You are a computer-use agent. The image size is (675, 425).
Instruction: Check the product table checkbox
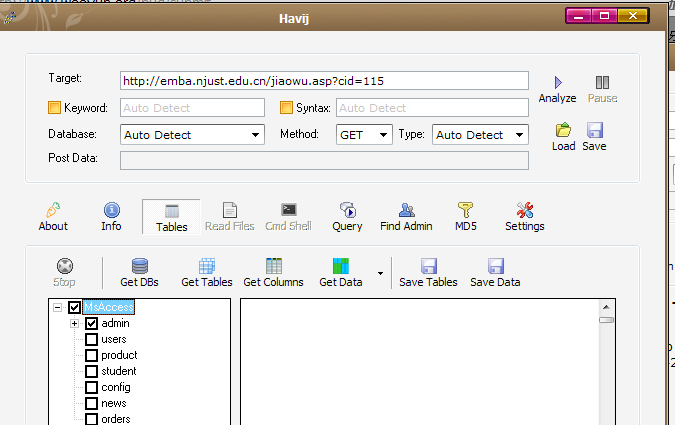(x=91, y=355)
